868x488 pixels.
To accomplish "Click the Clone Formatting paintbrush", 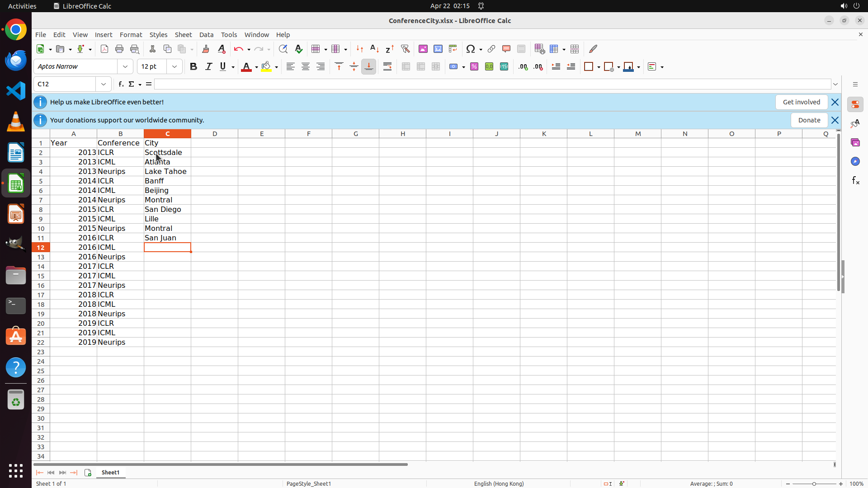I will [x=206, y=49].
